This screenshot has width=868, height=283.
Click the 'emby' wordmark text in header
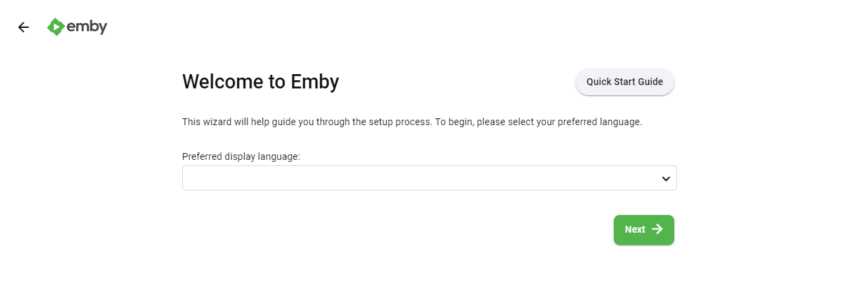tap(87, 27)
